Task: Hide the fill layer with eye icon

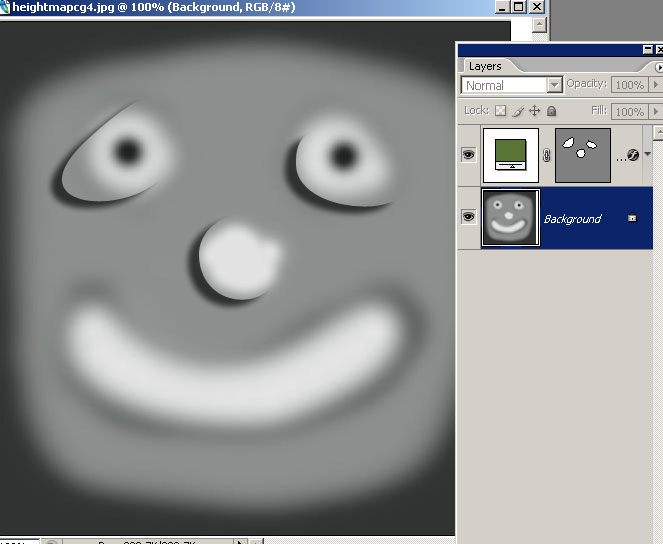Action: (x=468, y=155)
